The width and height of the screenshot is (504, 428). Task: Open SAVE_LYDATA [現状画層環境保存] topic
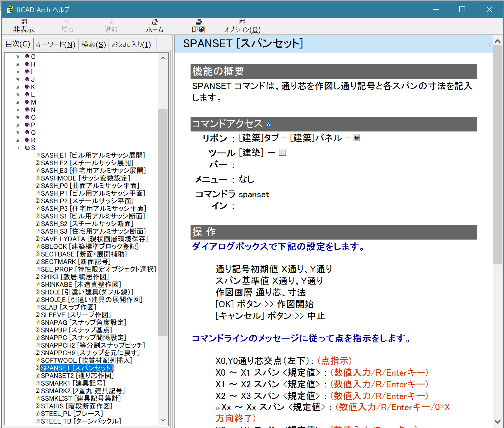(94, 239)
